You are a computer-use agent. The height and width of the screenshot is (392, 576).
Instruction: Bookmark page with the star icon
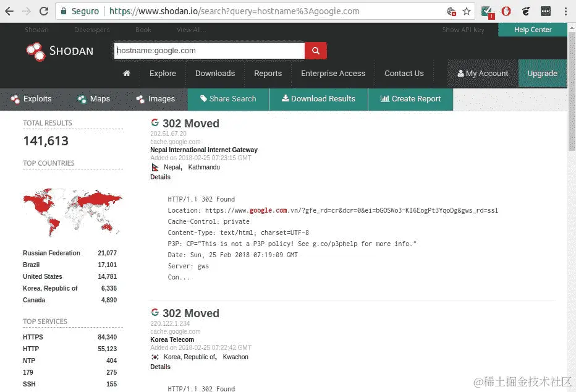coord(467,11)
